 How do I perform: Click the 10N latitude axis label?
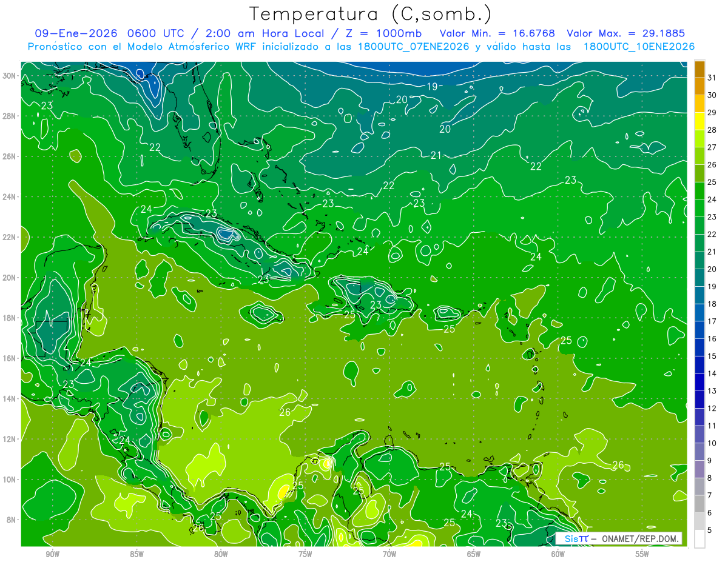9,479
